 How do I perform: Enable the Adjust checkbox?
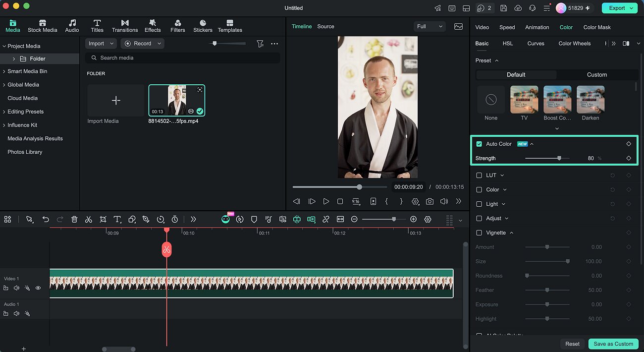[479, 219]
